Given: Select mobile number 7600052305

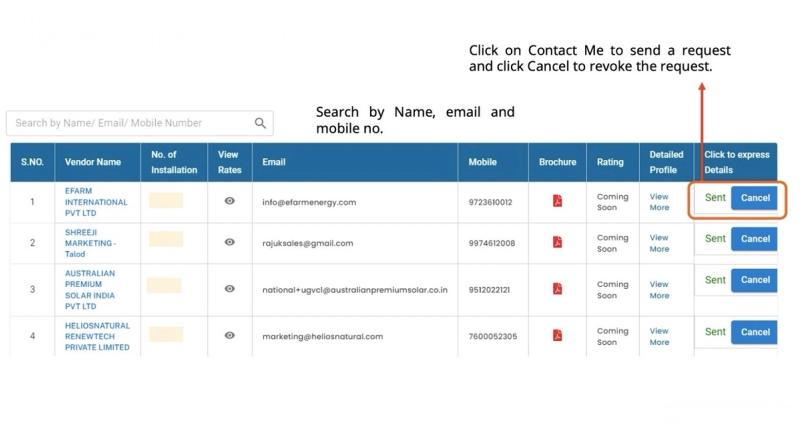Looking at the screenshot, I should [x=493, y=337].
